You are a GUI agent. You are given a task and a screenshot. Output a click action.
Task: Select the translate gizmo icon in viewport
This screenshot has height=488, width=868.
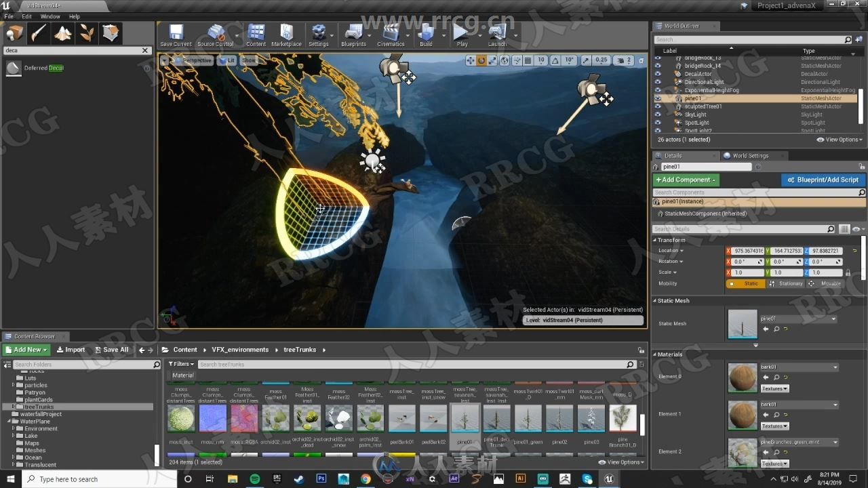tap(471, 60)
